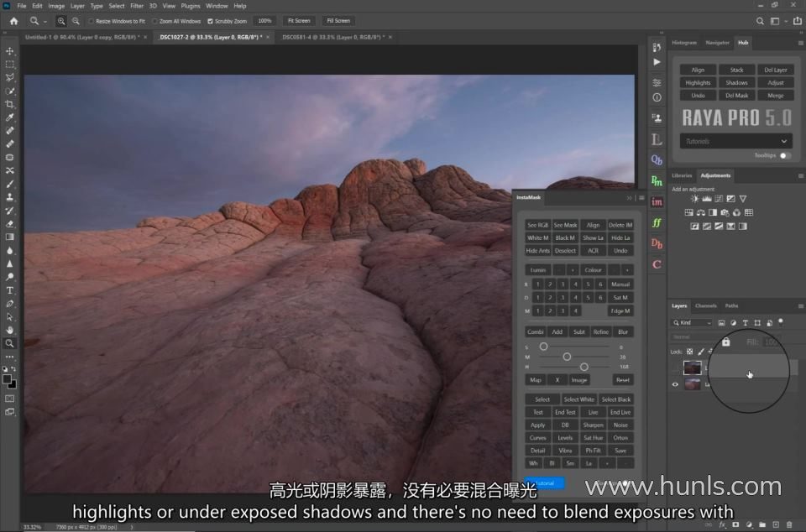Viewport: 806px width, 532px height.
Task: Pick the Type tool in toolbar
Action: click(10, 290)
